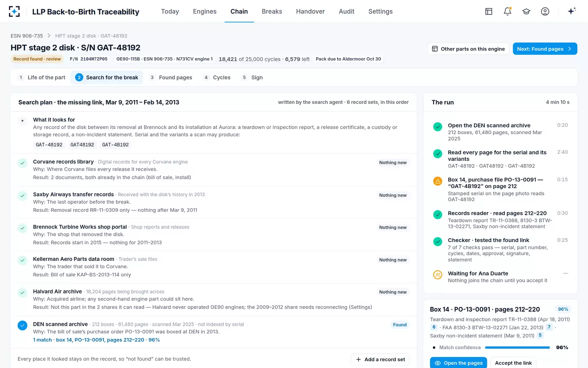Click the GAT-4B192 serial variant chip
The width and height of the screenshot is (588, 368).
click(116, 145)
